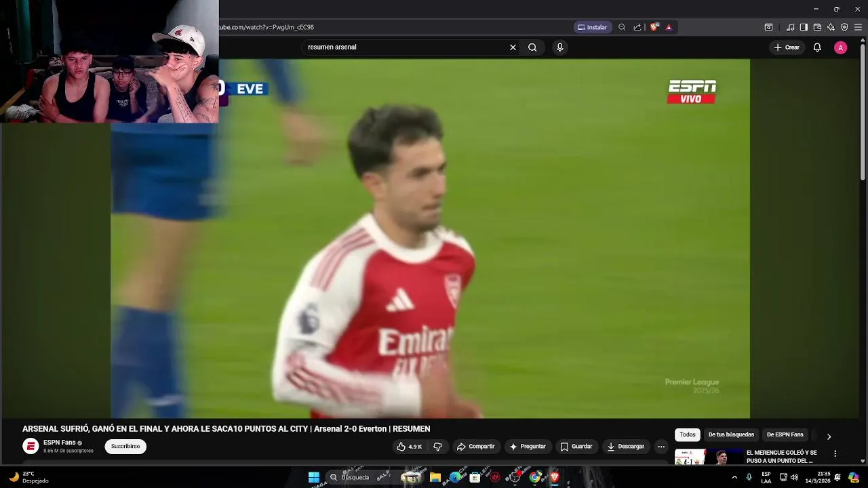The height and width of the screenshot is (488, 868).
Task: Open the Brave Shields lion icon
Action: pos(654,27)
